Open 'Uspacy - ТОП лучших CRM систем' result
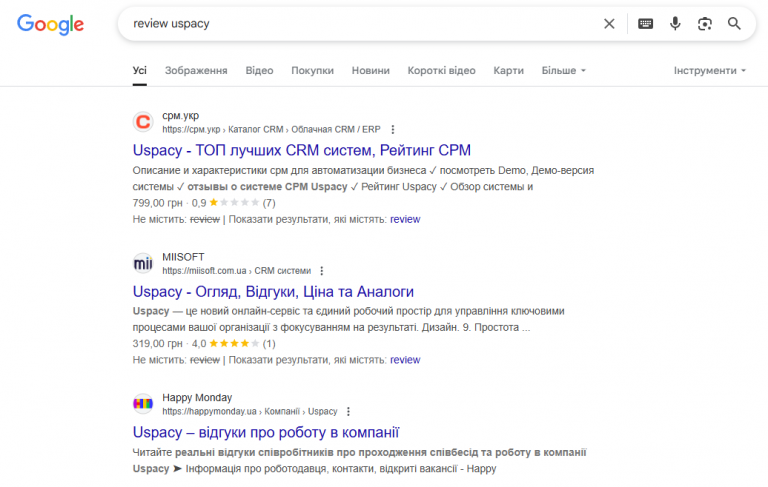Screen dimensions: 768x487 tap(302, 150)
